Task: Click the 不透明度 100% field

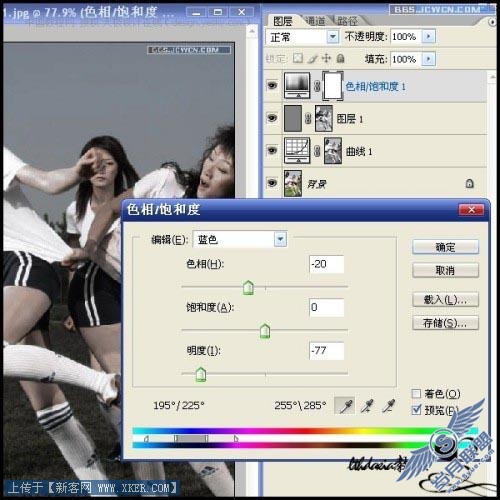Action: coord(406,36)
